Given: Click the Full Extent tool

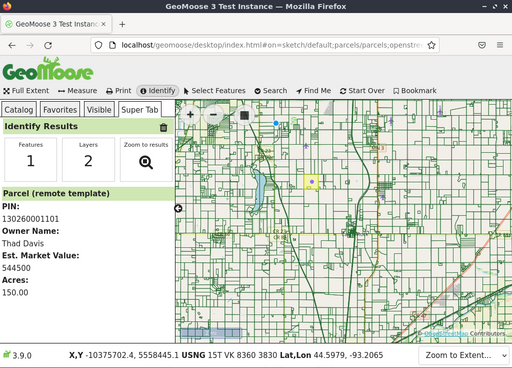Looking at the screenshot, I should pyautogui.click(x=26, y=91).
